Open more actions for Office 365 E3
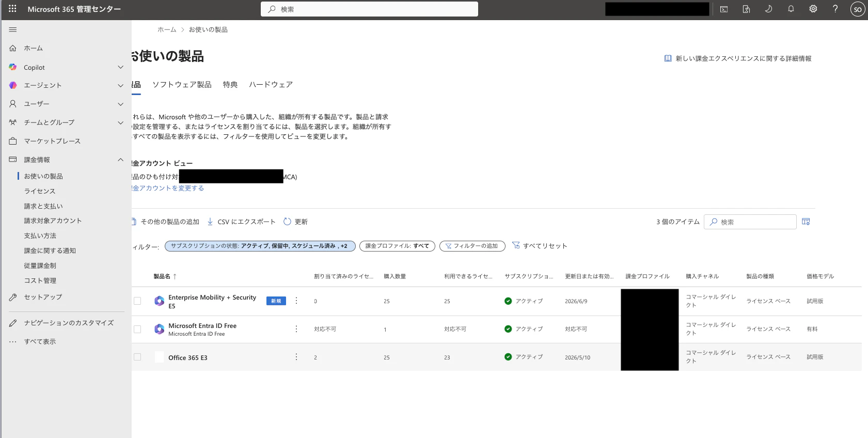868x438 pixels. pyautogui.click(x=296, y=357)
